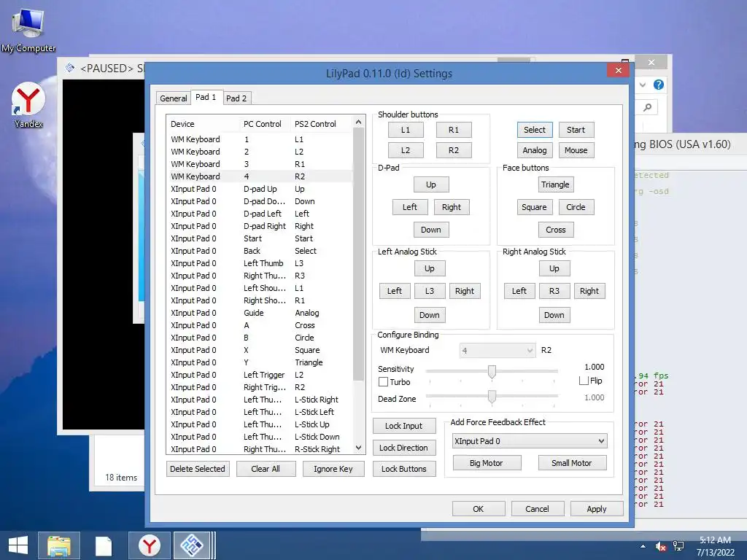Select XInput row Left Trigger L2

(260, 375)
